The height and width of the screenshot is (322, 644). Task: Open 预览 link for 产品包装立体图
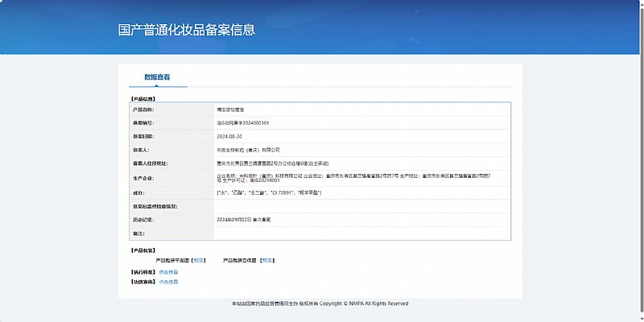(x=267, y=261)
